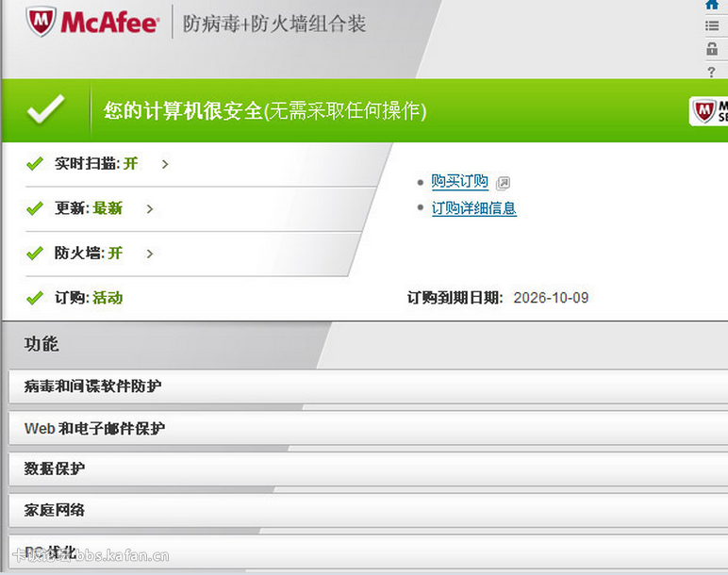Open the 数据保护 section
The width and height of the screenshot is (728, 575).
(368, 468)
